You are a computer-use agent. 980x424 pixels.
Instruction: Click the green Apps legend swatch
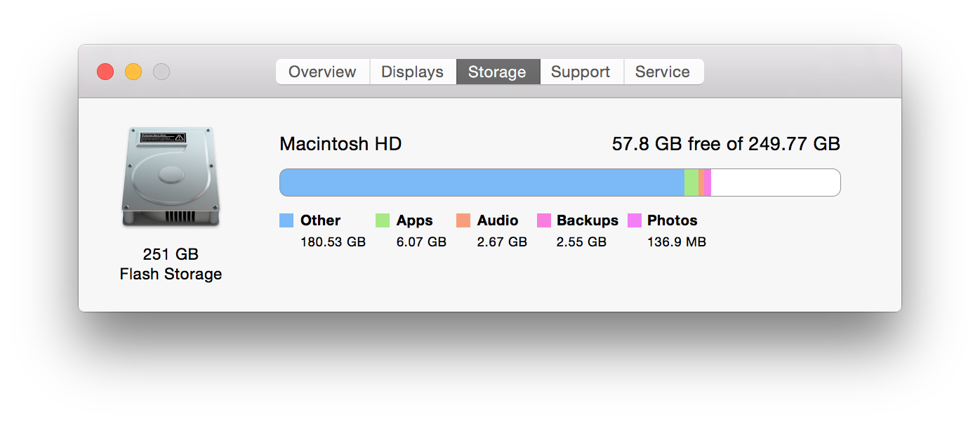(383, 220)
